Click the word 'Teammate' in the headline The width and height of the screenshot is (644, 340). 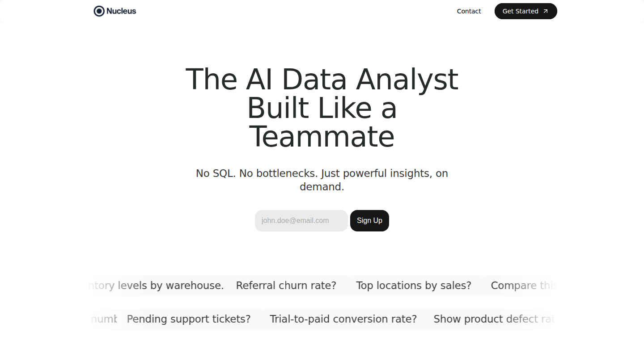322,137
